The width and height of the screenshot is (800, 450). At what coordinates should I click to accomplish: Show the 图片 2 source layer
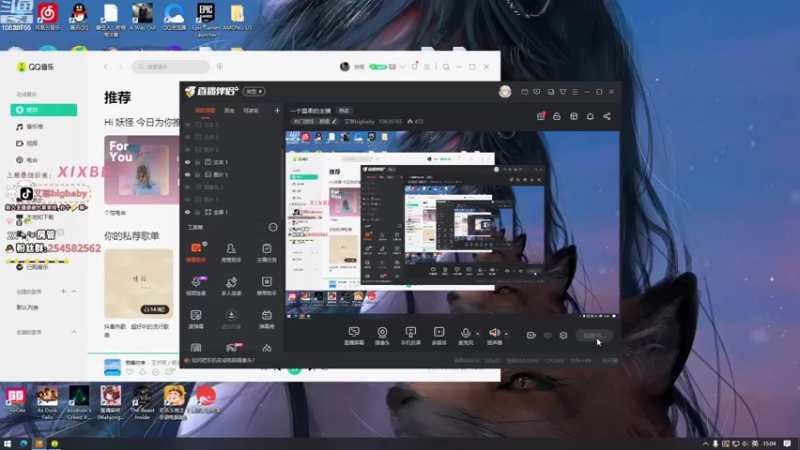click(187, 149)
